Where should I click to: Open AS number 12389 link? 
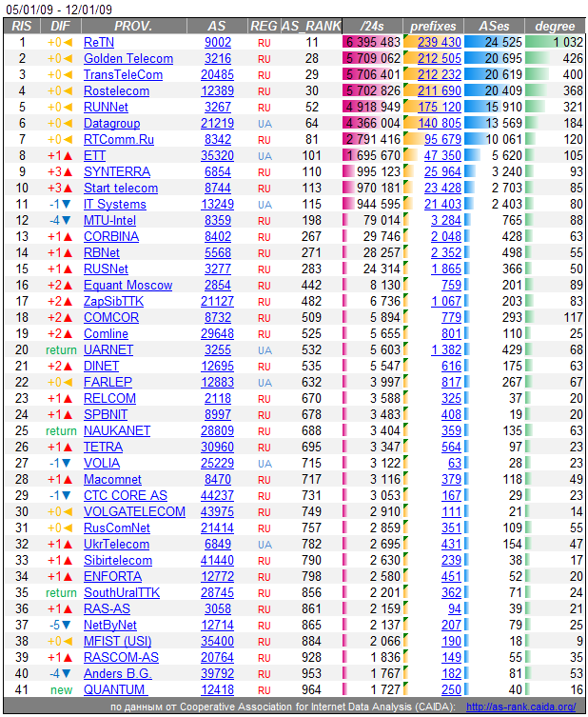click(218, 91)
